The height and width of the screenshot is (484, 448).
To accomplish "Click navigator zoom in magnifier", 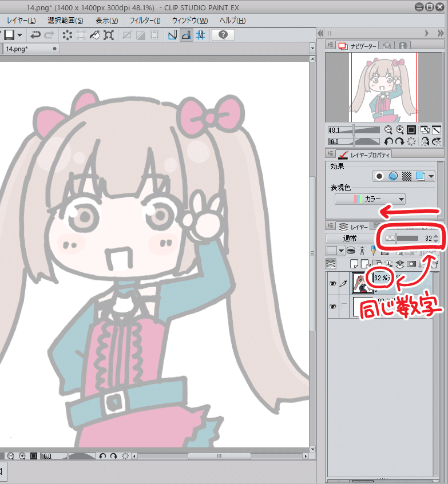I will [399, 130].
